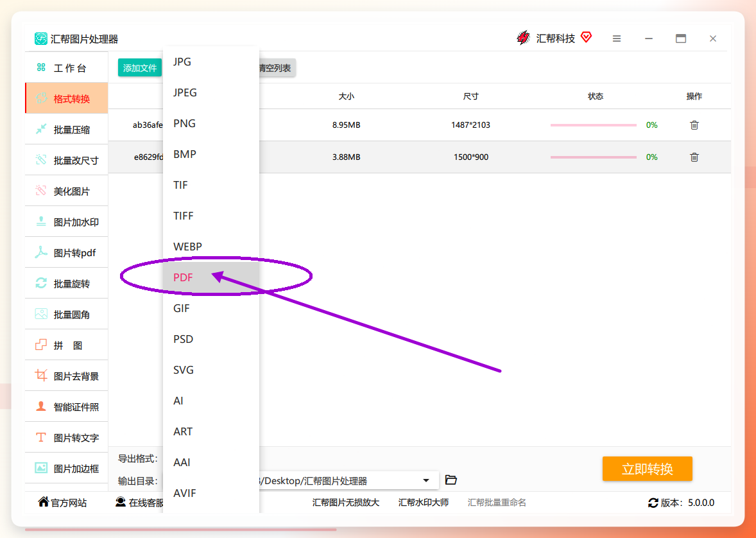Viewport: 756px width, 538px height.
Task: Select the 批量改尺寸 resize tool
Action: click(67, 161)
